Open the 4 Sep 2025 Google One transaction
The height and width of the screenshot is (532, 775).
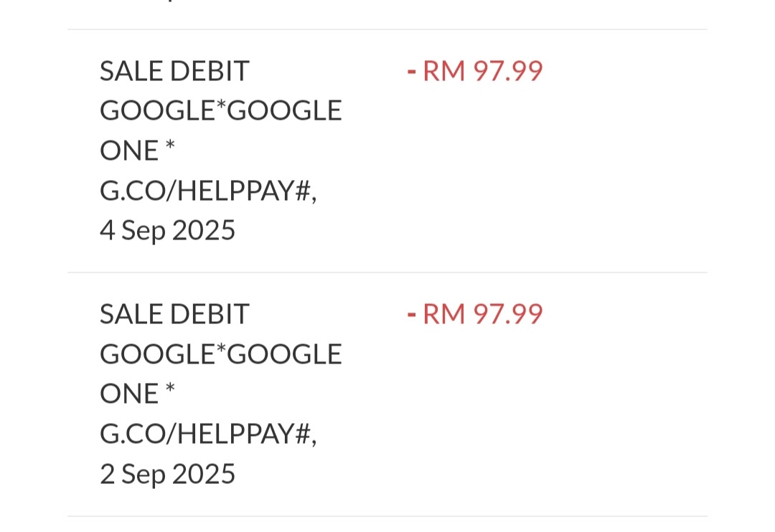387,151
